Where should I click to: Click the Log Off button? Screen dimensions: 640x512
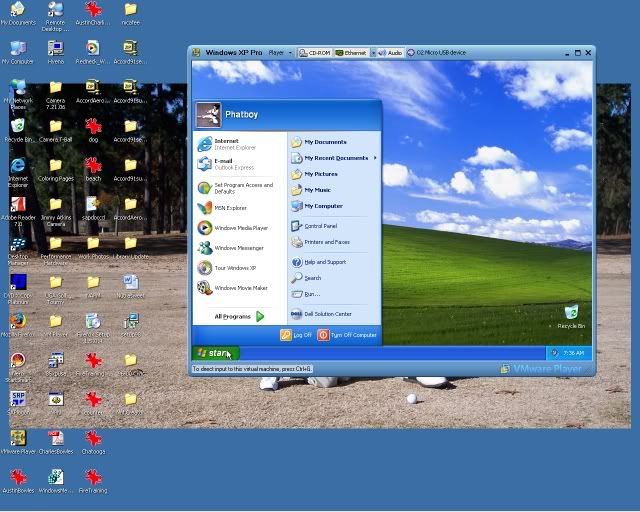click(297, 335)
